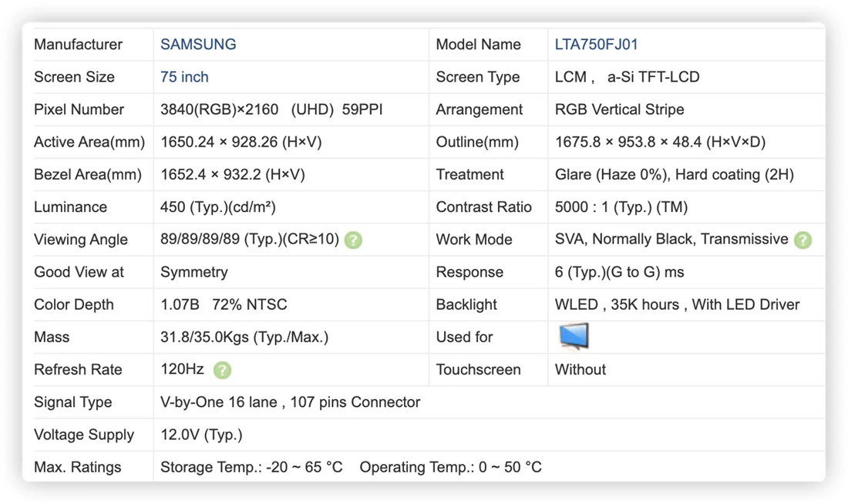848x504 pixels.
Task: Open the SAMSUNG manufacturer link
Action: click(198, 45)
